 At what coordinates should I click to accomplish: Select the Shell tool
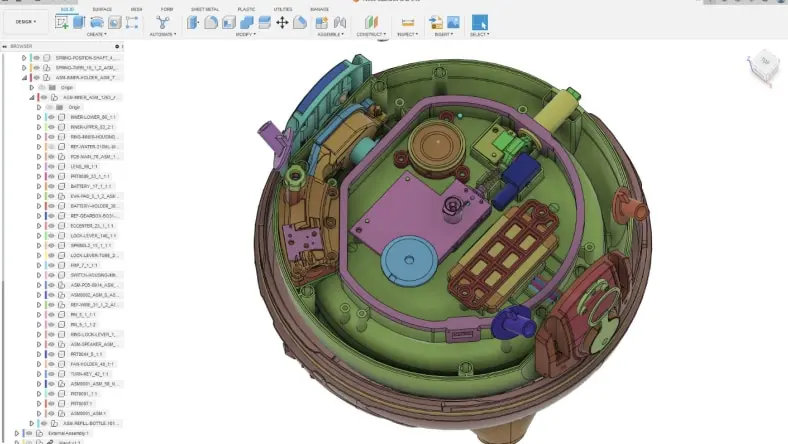(x=229, y=22)
